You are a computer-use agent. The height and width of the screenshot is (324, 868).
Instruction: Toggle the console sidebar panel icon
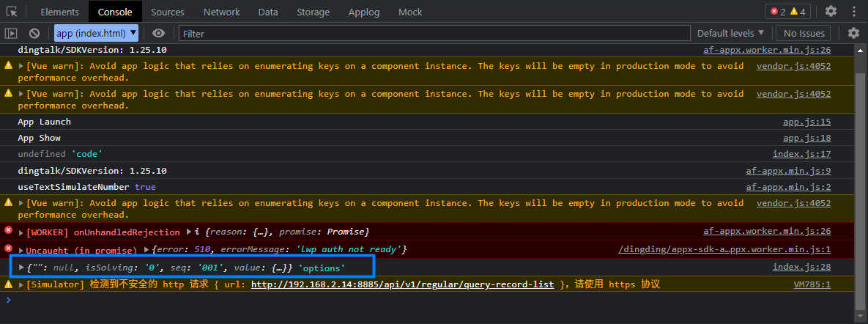(x=11, y=34)
